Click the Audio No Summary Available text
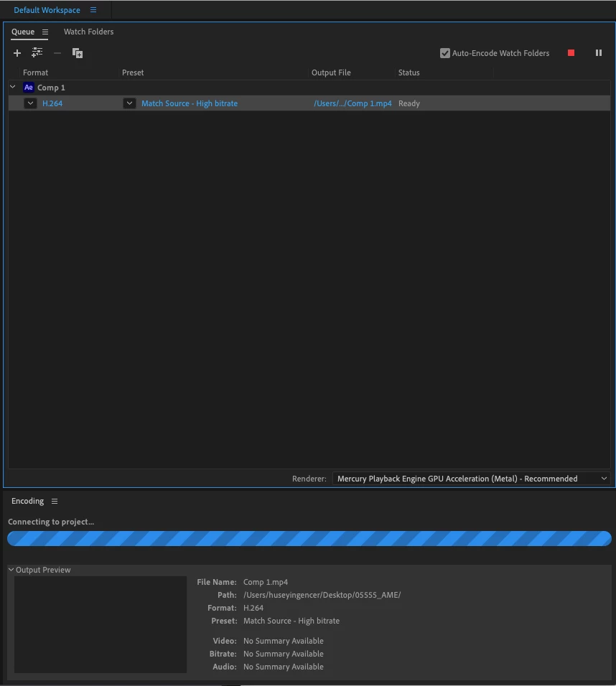This screenshot has width=616, height=686. tap(284, 667)
